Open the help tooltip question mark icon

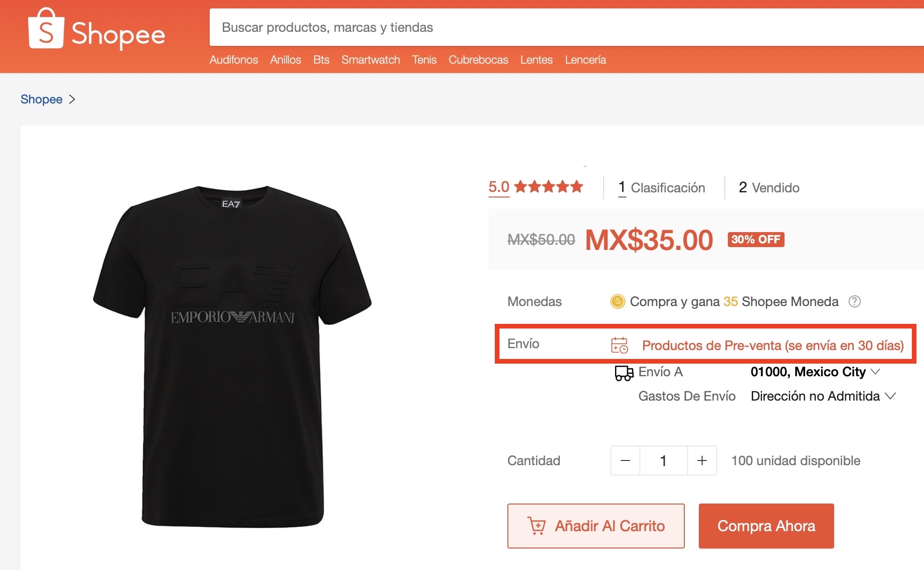856,302
